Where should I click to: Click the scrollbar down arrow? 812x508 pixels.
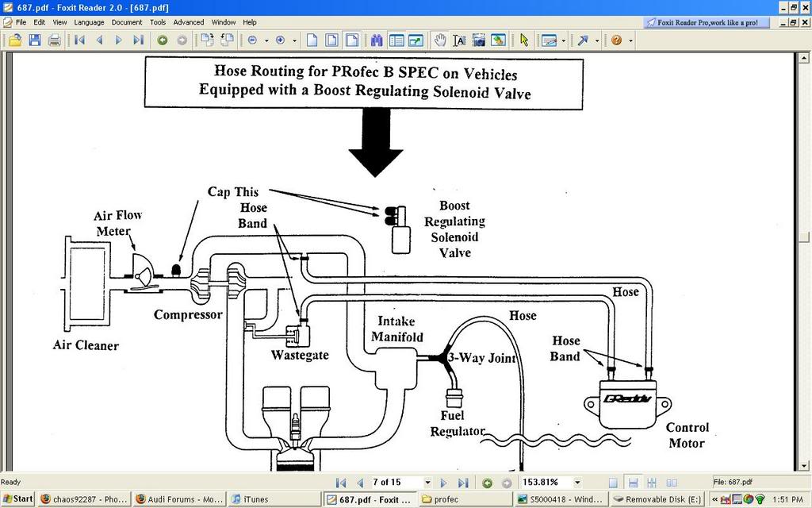(x=804, y=465)
